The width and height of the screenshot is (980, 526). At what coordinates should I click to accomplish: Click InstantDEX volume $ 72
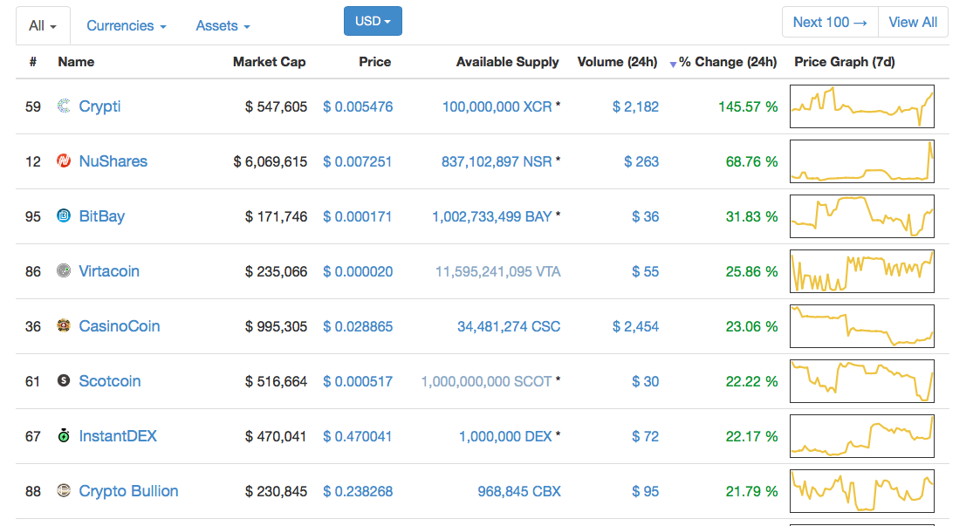[x=645, y=437]
